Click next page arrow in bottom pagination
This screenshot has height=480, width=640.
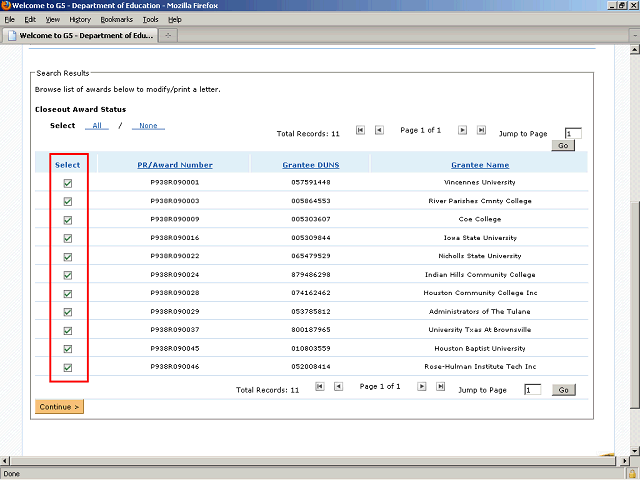[422, 386]
